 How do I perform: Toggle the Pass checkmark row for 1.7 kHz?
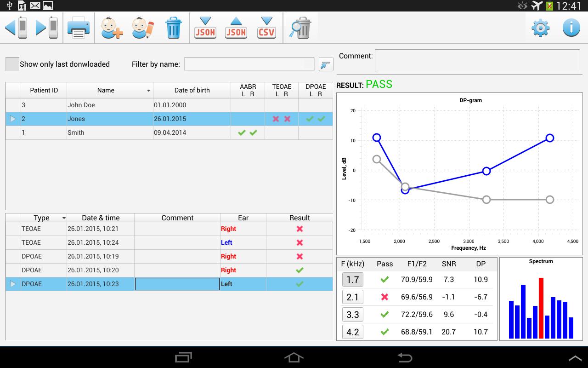[x=384, y=279]
